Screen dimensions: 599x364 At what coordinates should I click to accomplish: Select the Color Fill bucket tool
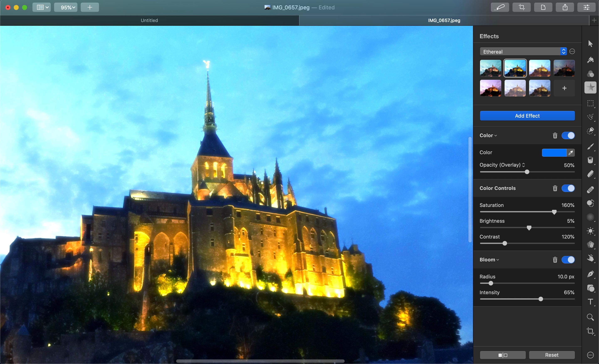click(590, 160)
